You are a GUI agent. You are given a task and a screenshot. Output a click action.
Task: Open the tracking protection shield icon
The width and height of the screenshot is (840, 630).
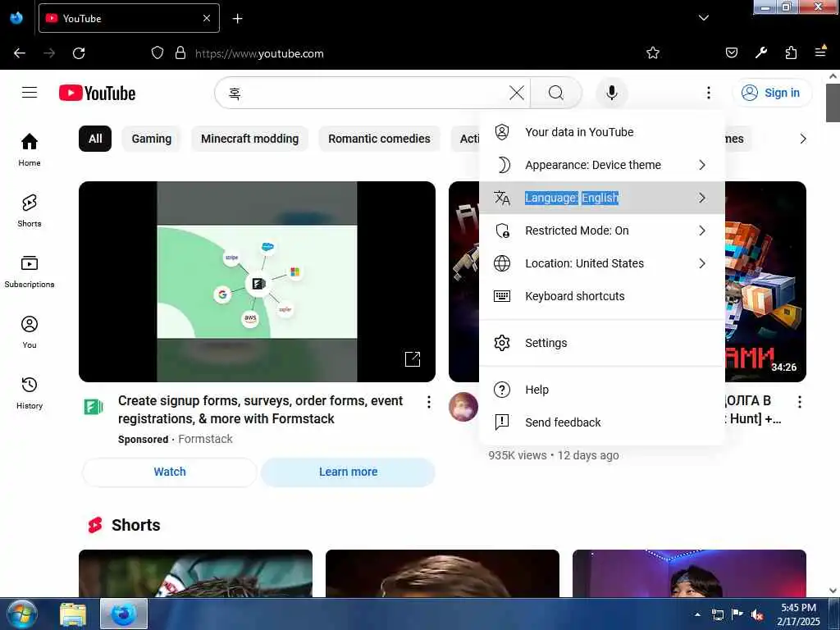click(x=157, y=53)
